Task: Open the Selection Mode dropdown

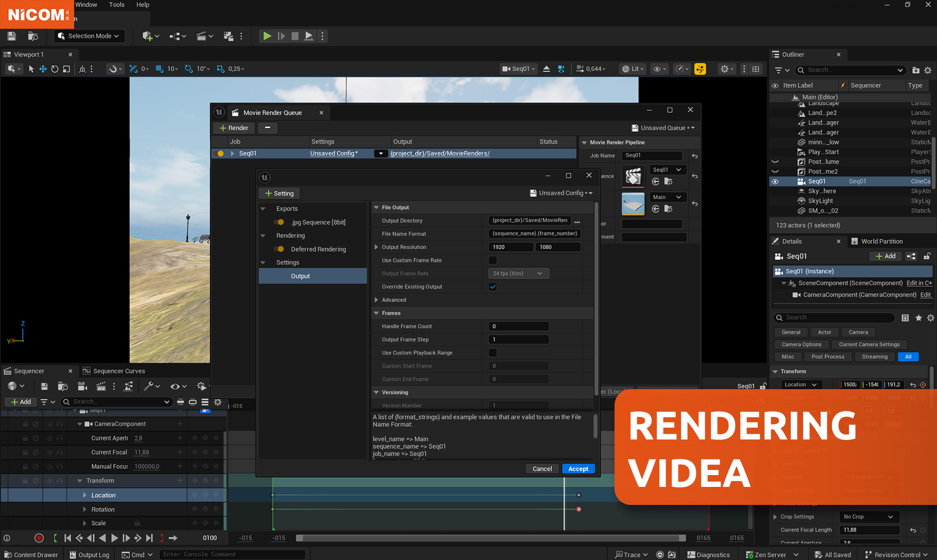Action: [x=89, y=36]
